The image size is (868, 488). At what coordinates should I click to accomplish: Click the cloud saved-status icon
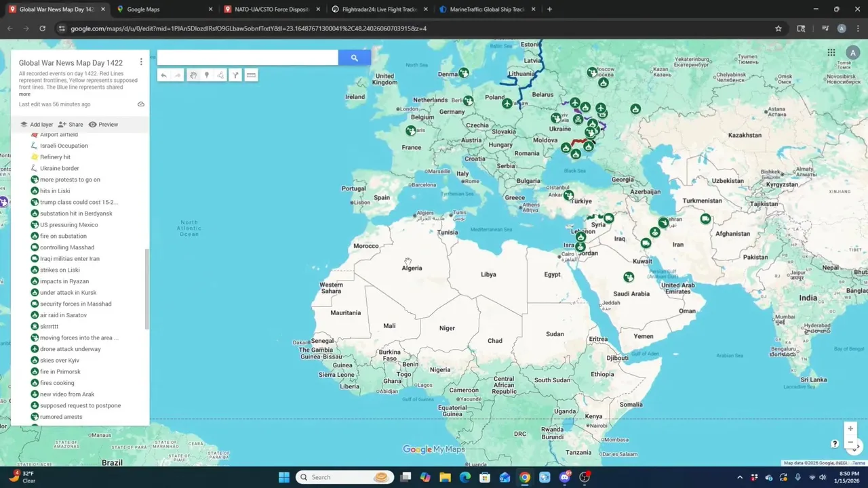141,104
